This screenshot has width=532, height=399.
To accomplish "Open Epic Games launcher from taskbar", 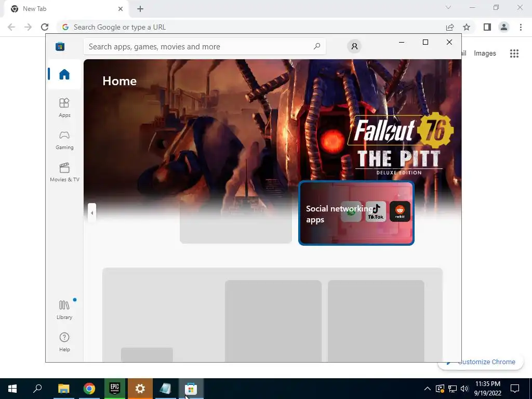I will click(x=115, y=389).
